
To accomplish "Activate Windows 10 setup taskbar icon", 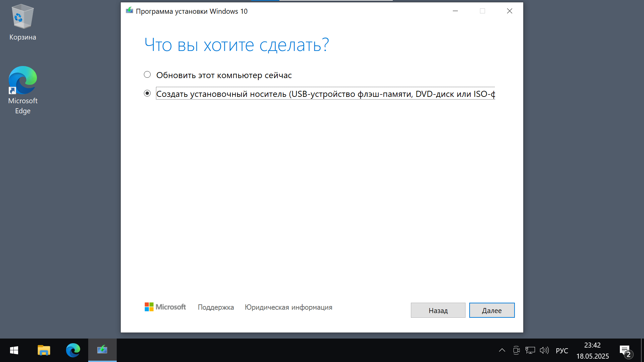I will coord(102,350).
